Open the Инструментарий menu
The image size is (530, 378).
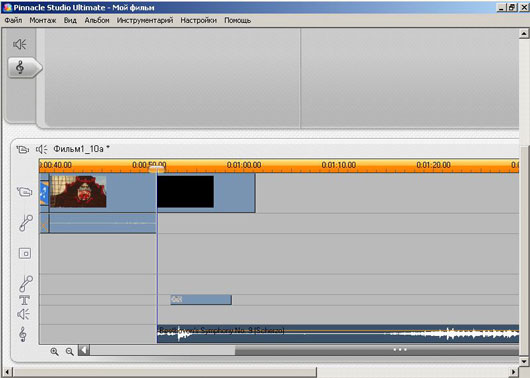click(145, 20)
